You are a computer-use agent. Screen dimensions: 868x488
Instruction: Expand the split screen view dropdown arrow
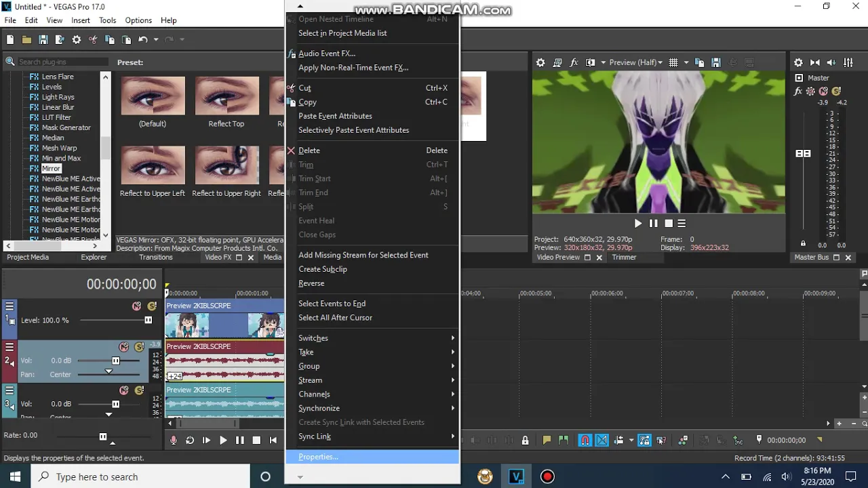[x=602, y=62]
